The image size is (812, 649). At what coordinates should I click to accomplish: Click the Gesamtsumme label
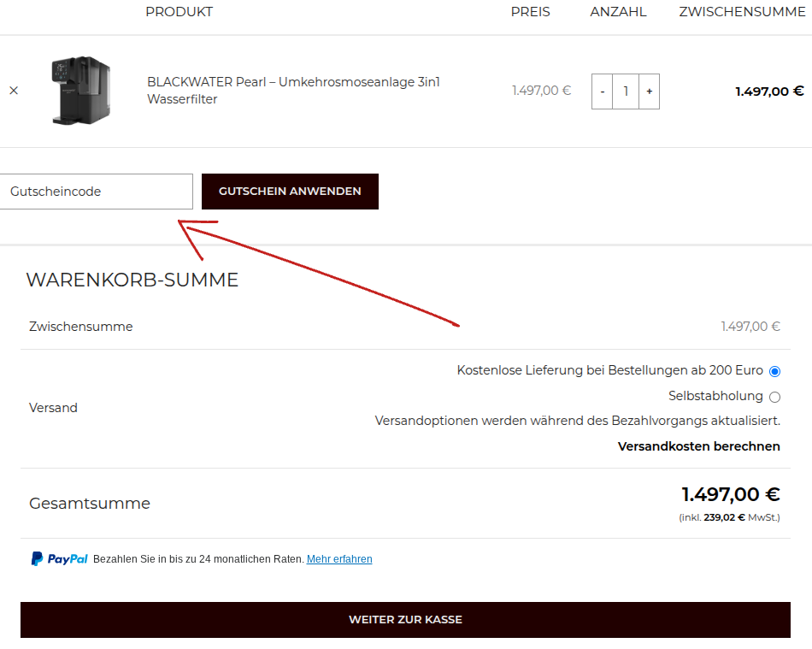(x=90, y=504)
